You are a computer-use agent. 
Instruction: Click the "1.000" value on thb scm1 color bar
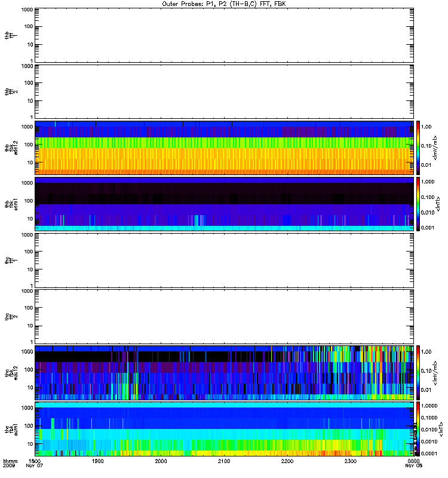428,182
